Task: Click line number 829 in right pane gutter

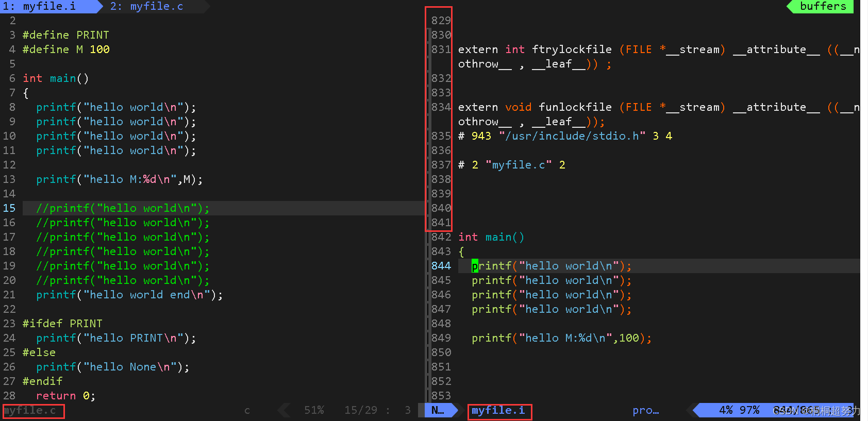Action: [441, 21]
